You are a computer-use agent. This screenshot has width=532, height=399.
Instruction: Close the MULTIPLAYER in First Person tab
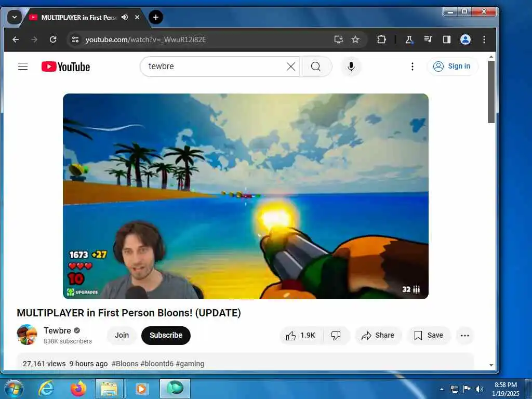click(x=137, y=17)
